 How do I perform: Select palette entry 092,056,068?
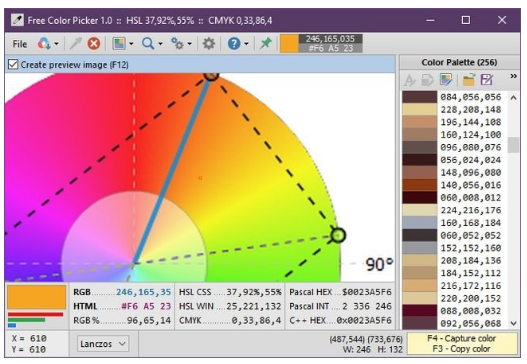point(455,323)
